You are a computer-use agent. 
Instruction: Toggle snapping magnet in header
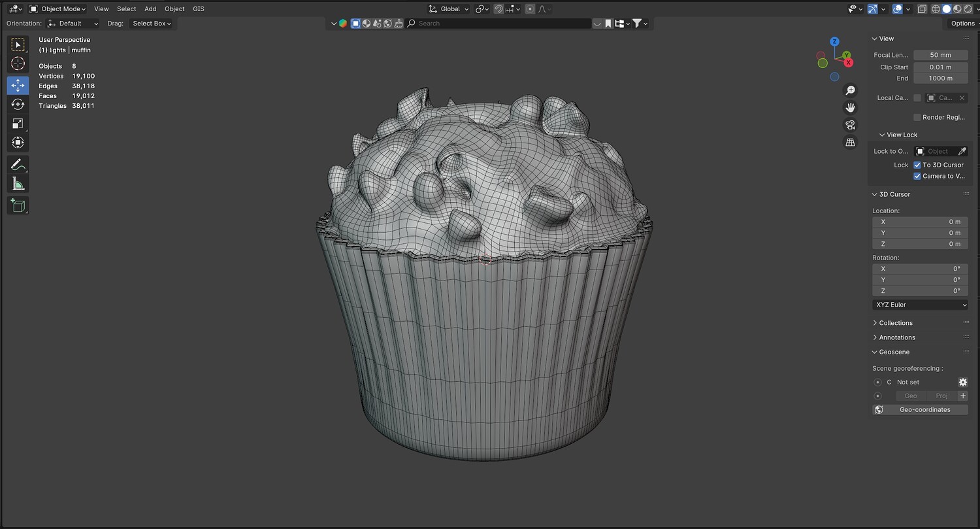pos(498,9)
